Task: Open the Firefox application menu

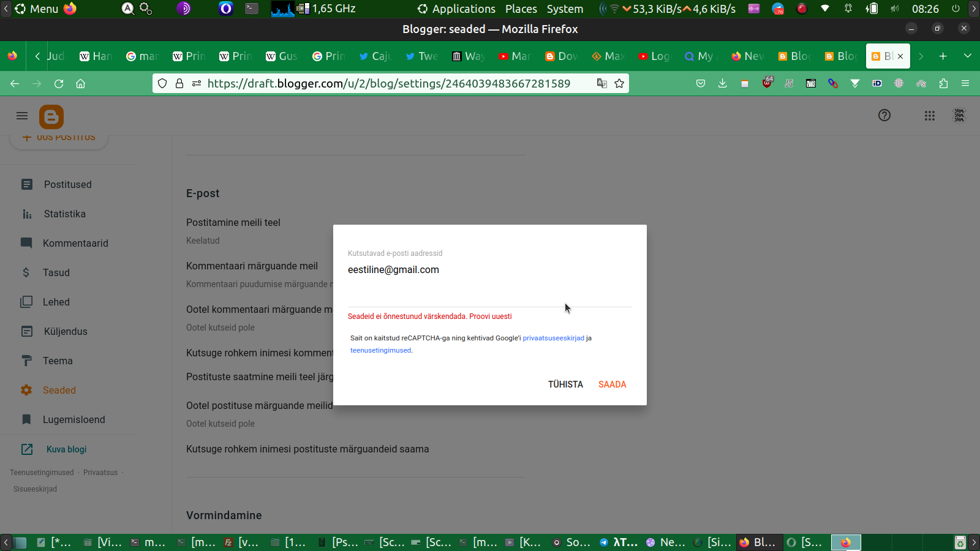Action: click(965, 83)
